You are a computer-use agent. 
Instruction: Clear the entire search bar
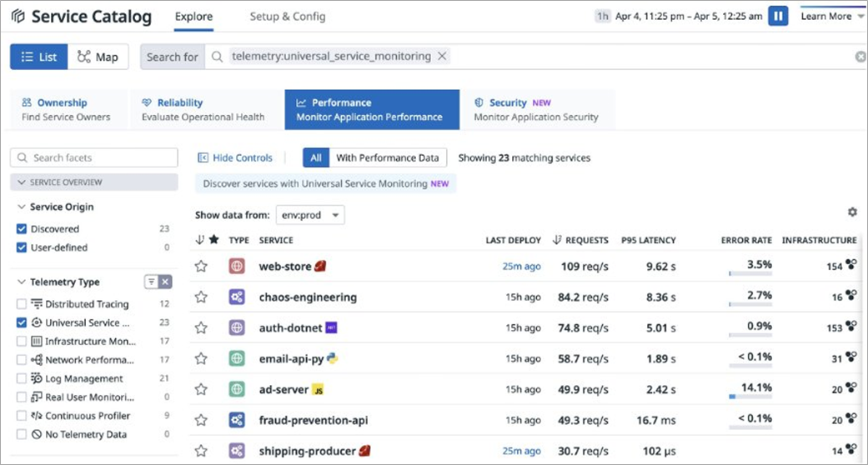tap(860, 57)
